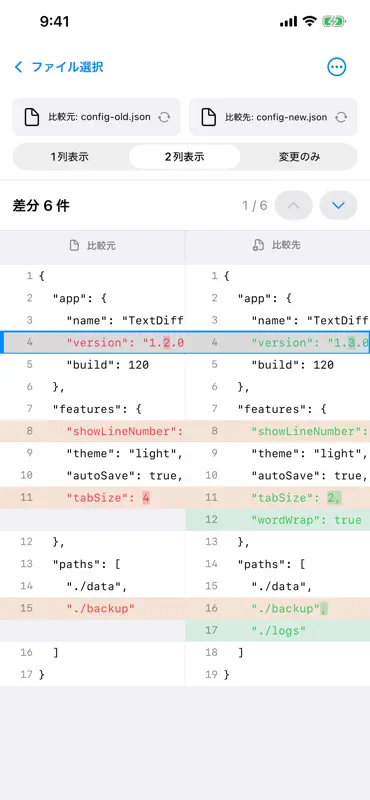Select the added "./logs" line
370x800 pixels.
[278, 631]
